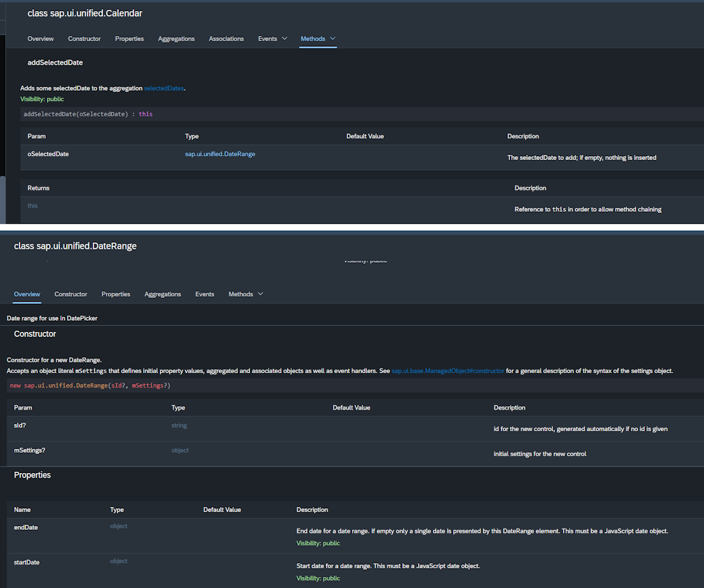Click class sap.ui.unified.DateRange title
704x588 pixels.
[76, 246]
